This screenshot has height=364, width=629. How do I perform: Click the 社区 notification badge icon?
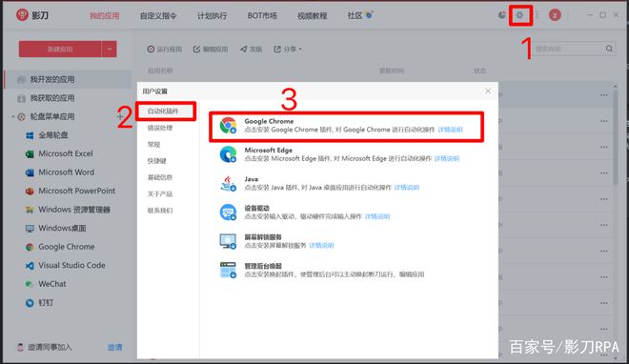(x=369, y=15)
